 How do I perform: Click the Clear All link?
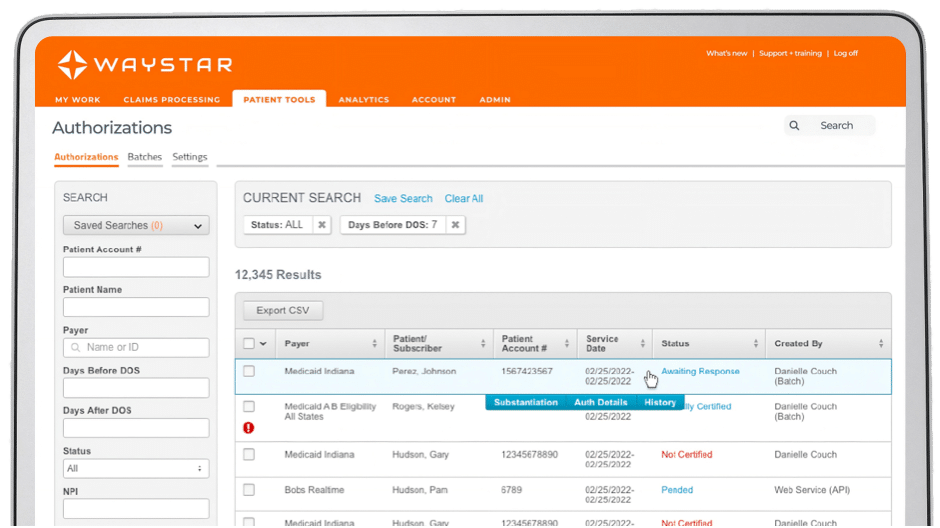(464, 198)
